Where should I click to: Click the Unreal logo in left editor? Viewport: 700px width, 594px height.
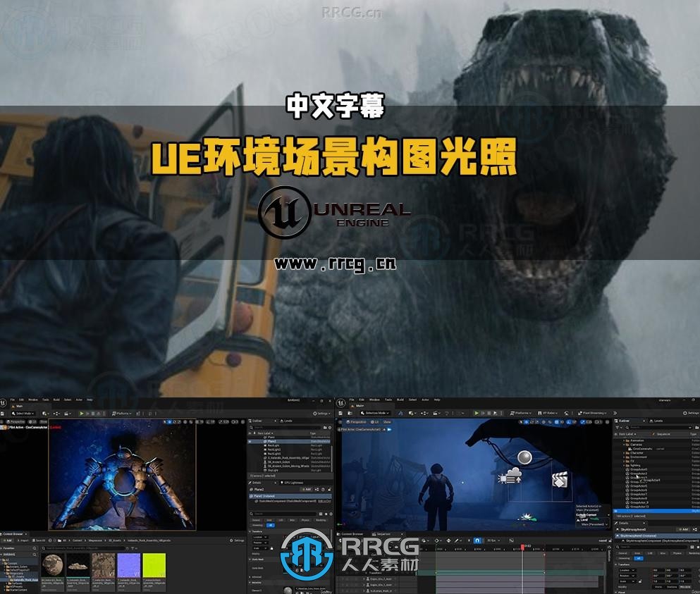tap(3, 404)
